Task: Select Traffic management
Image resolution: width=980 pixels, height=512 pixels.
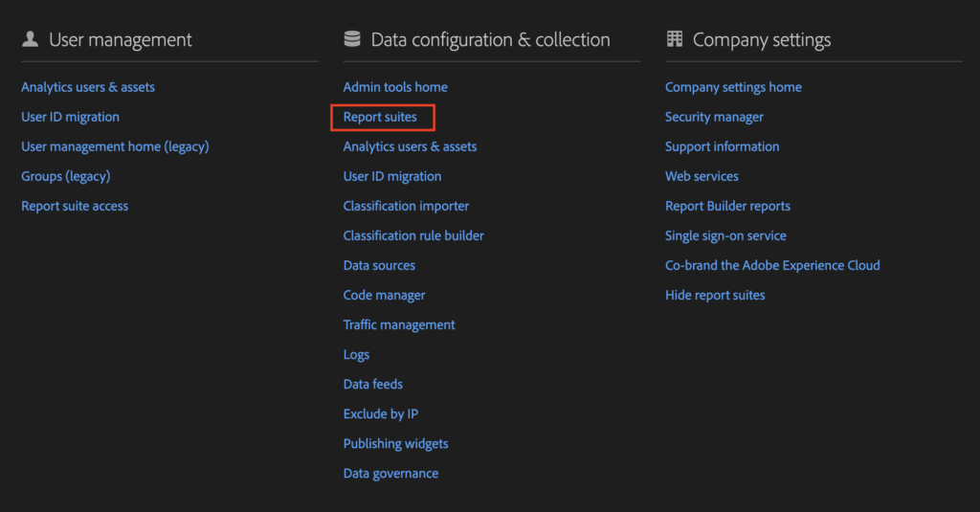Action: point(399,324)
